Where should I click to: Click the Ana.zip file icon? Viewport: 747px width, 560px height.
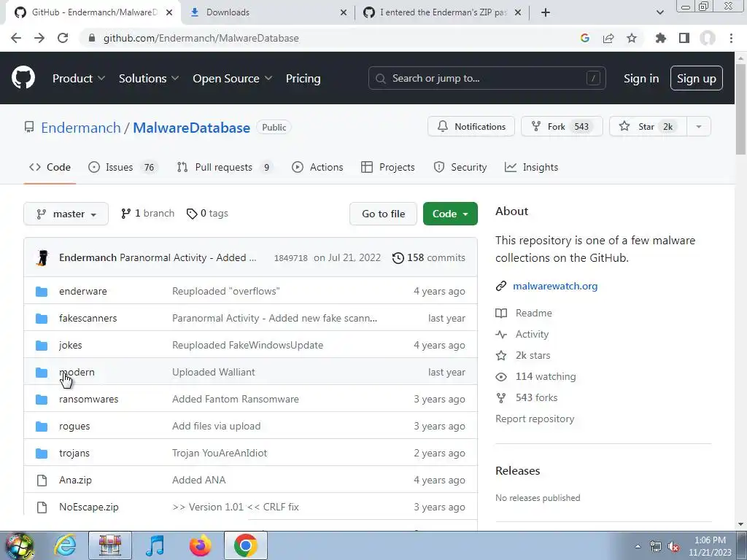(x=42, y=480)
